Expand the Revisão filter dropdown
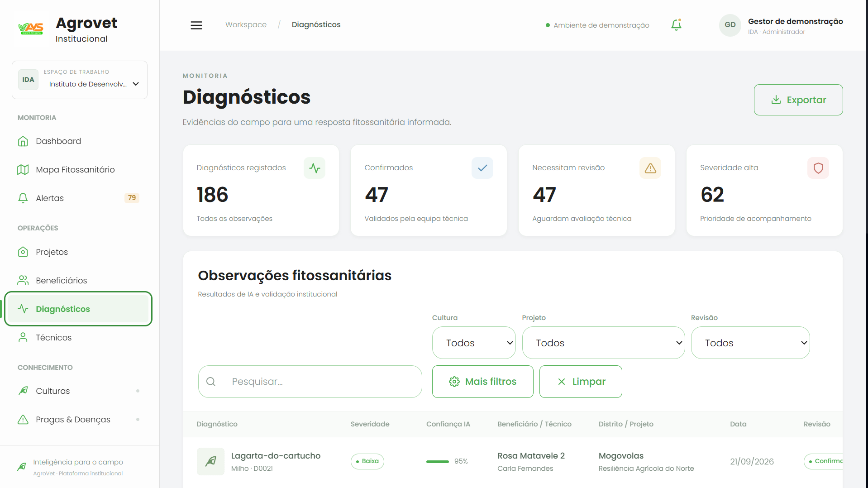Viewport: 868px width, 488px height. 750,343
